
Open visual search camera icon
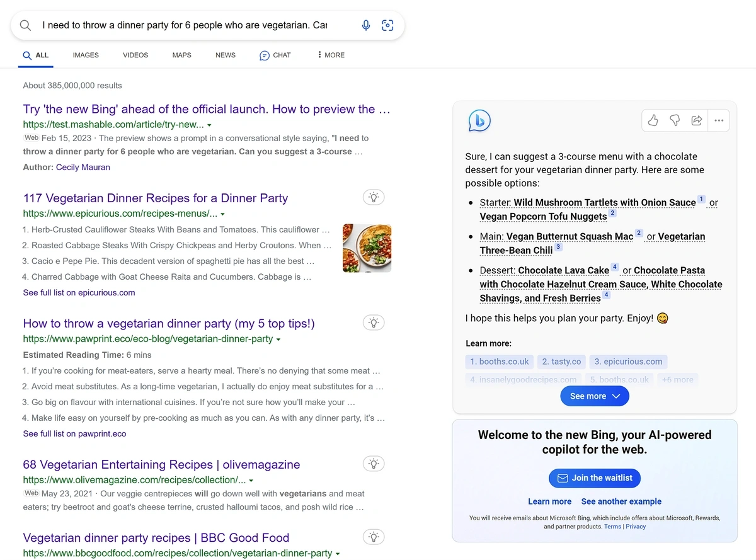click(387, 25)
